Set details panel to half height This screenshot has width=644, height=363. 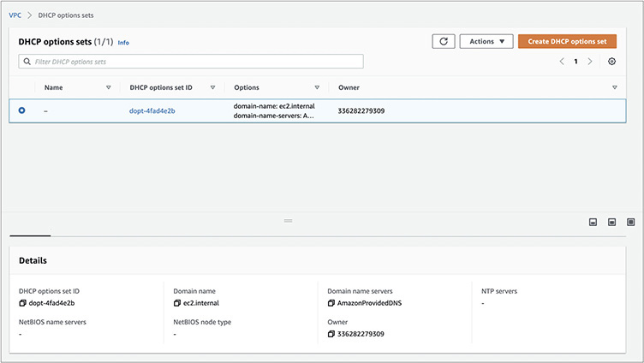point(611,222)
